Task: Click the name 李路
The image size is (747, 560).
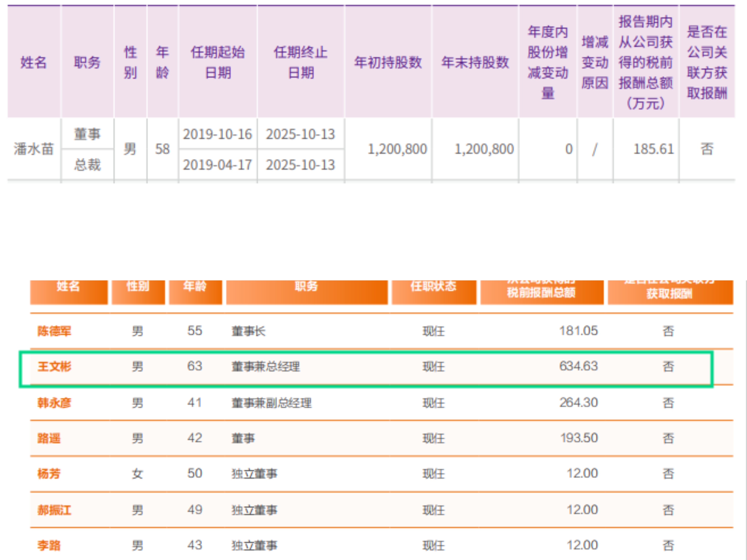Action: click(49, 545)
